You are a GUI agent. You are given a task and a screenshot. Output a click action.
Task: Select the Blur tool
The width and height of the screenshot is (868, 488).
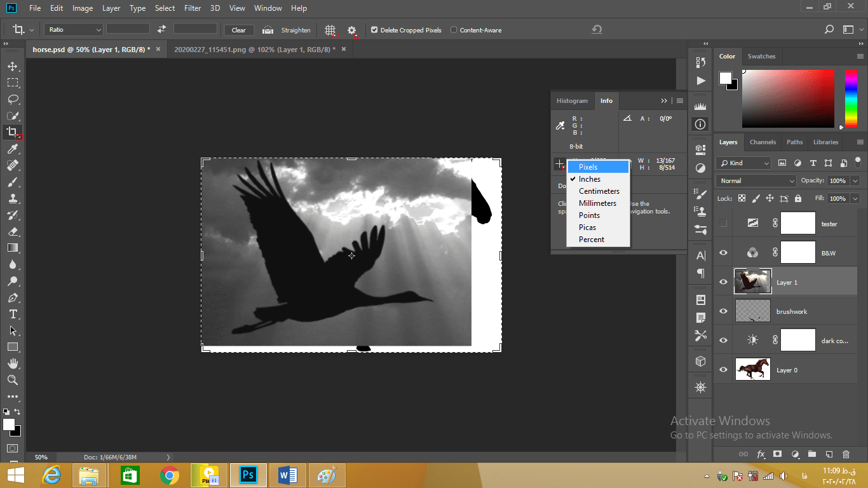coord(13,264)
